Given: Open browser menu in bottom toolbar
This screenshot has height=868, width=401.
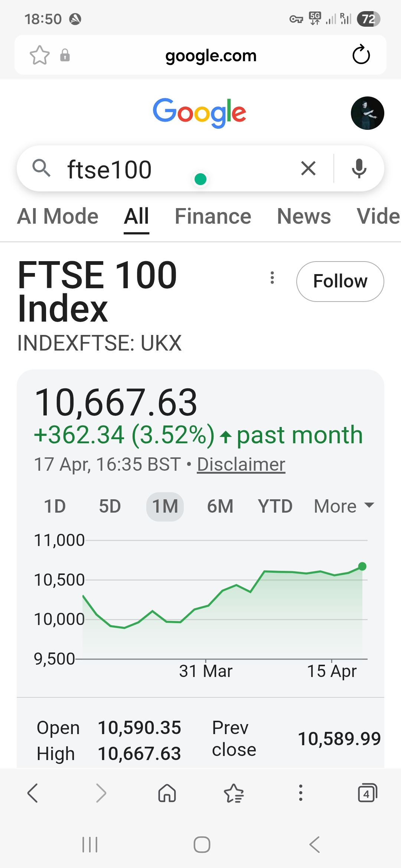Looking at the screenshot, I should pyautogui.click(x=301, y=793).
